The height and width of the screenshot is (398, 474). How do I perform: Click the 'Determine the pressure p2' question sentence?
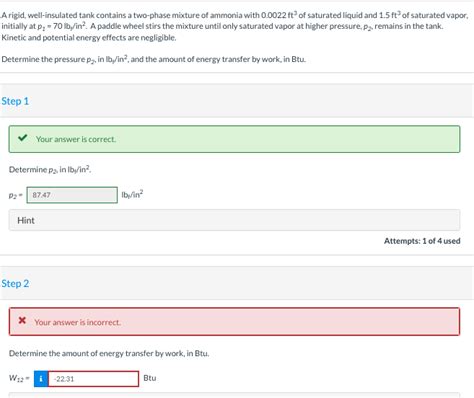pyautogui.click(x=153, y=59)
